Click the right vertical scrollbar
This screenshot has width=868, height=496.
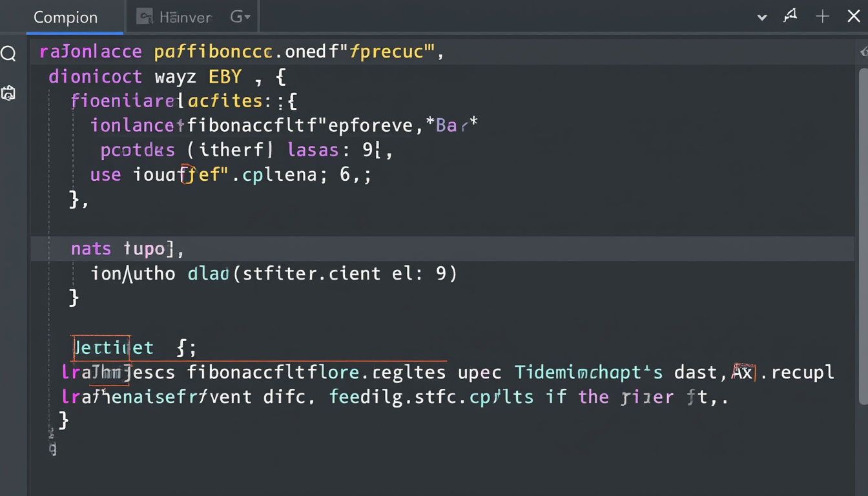click(863, 226)
